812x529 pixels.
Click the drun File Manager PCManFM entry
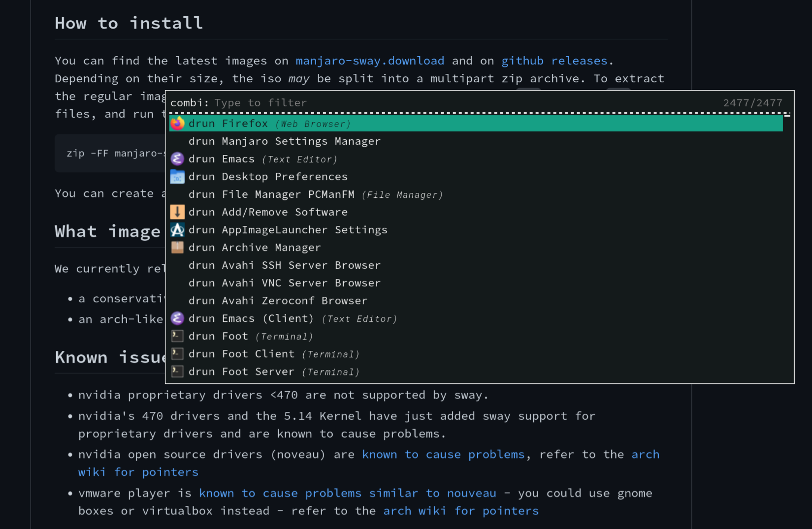[271, 194]
